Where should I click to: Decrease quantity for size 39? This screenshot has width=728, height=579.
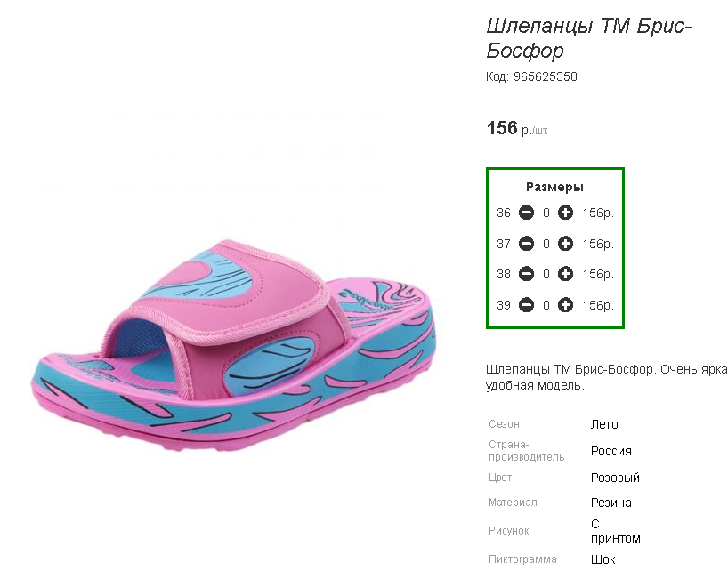pyautogui.click(x=527, y=305)
